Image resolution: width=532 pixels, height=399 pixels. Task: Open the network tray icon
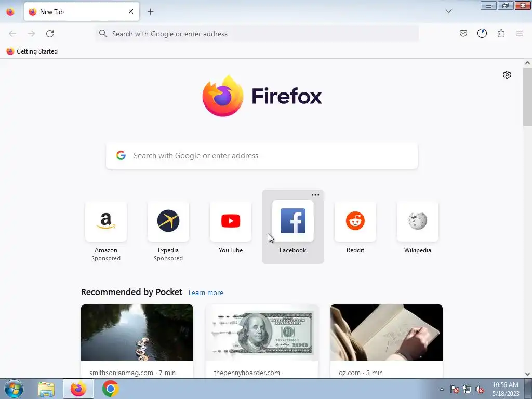(467, 389)
